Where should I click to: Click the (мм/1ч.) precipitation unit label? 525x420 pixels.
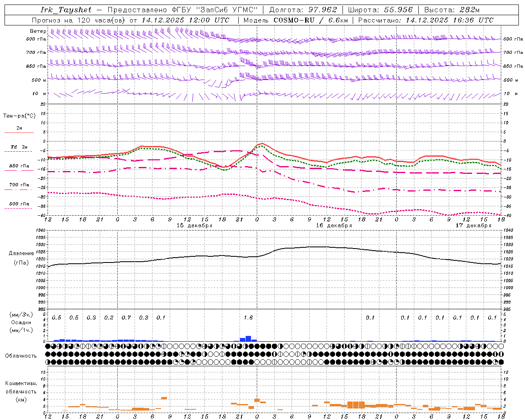click(x=21, y=330)
